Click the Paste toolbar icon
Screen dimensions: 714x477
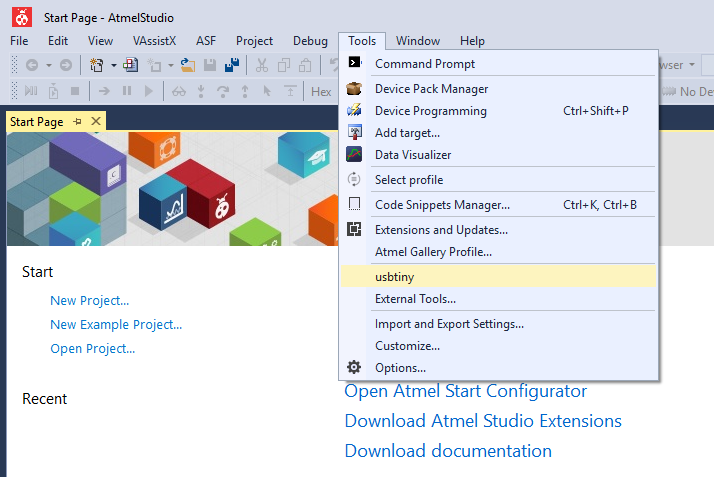tap(305, 65)
